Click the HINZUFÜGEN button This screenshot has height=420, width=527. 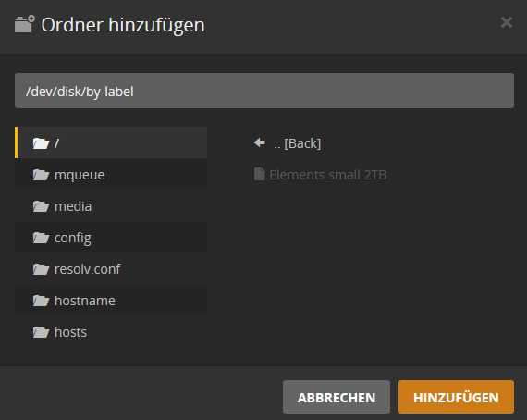pyautogui.click(x=456, y=397)
